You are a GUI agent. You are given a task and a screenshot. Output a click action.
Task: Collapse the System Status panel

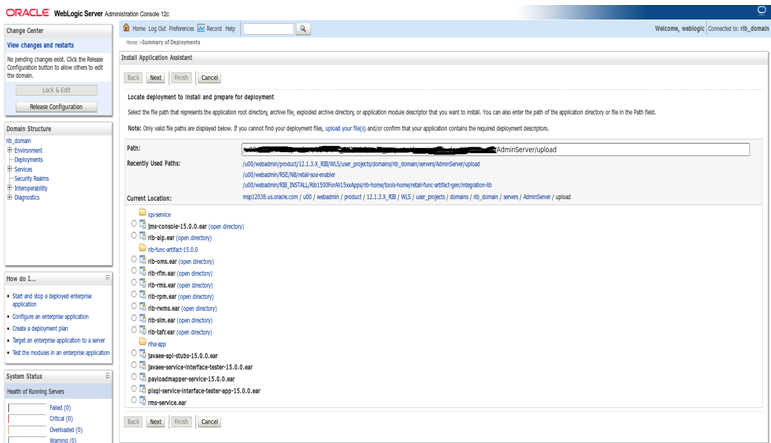tap(108, 376)
